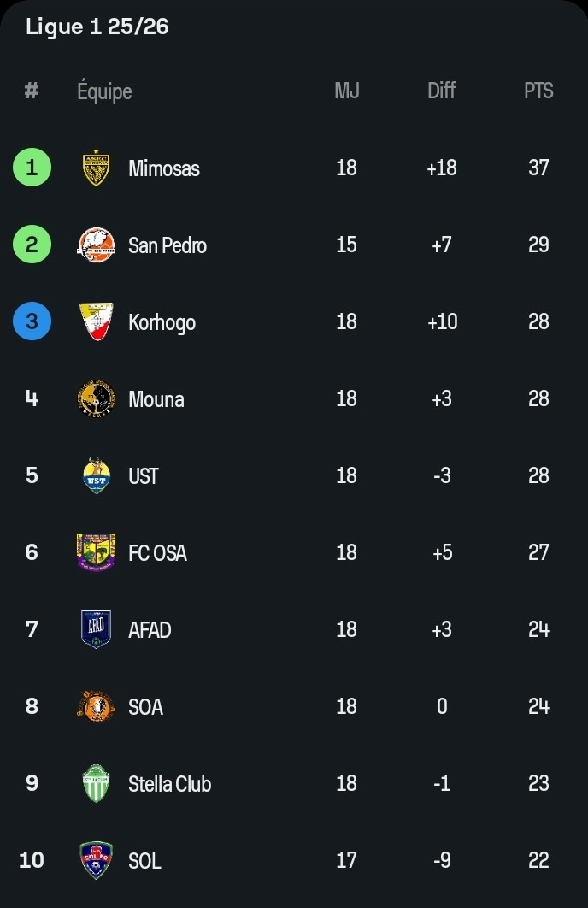Select the Équipe column header

click(104, 91)
